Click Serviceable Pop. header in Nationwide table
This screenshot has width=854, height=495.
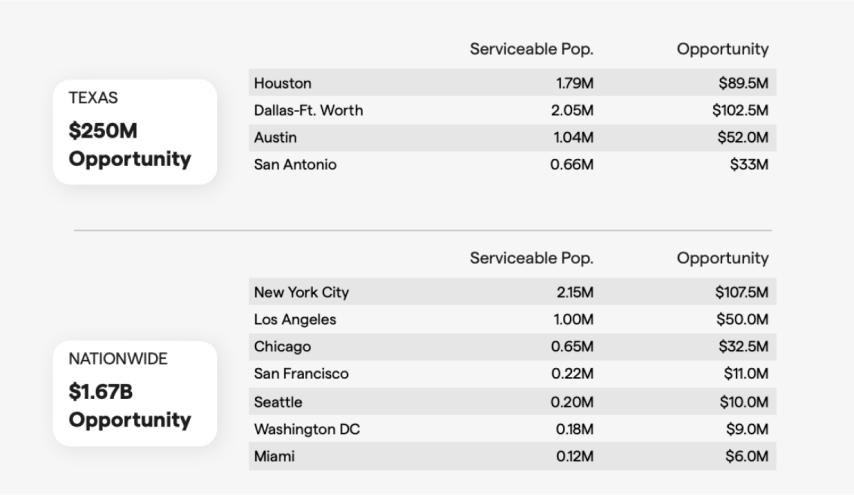point(531,259)
